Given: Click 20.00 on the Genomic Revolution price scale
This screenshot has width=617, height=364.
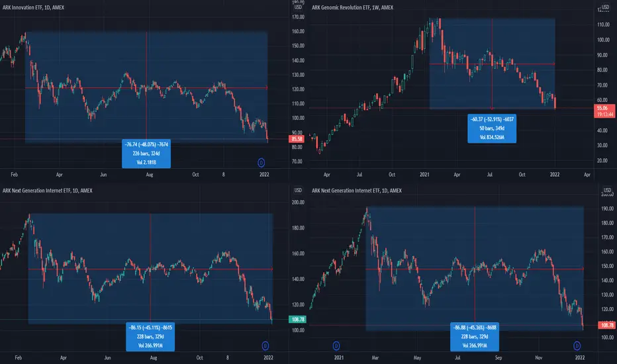Looking at the screenshot, I should [602, 161].
